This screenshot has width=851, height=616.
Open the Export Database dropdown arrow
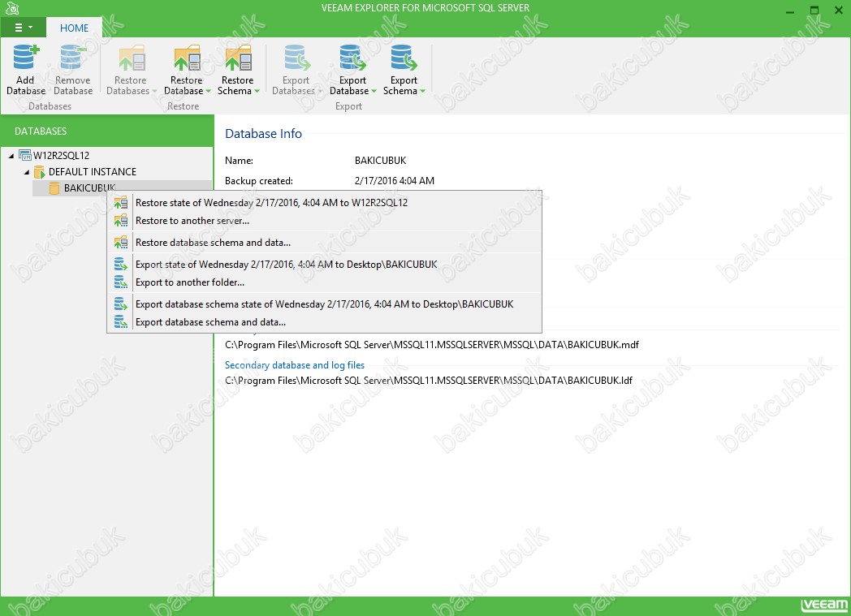tap(374, 91)
